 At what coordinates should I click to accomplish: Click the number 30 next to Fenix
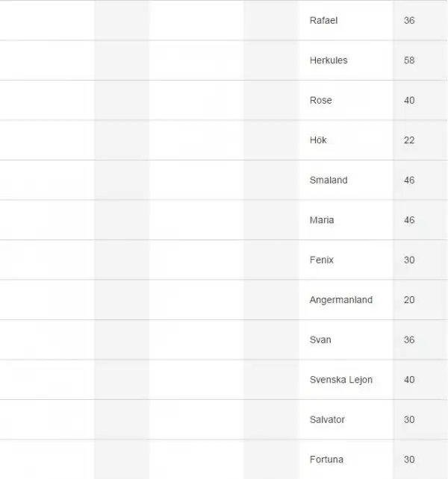point(409,260)
